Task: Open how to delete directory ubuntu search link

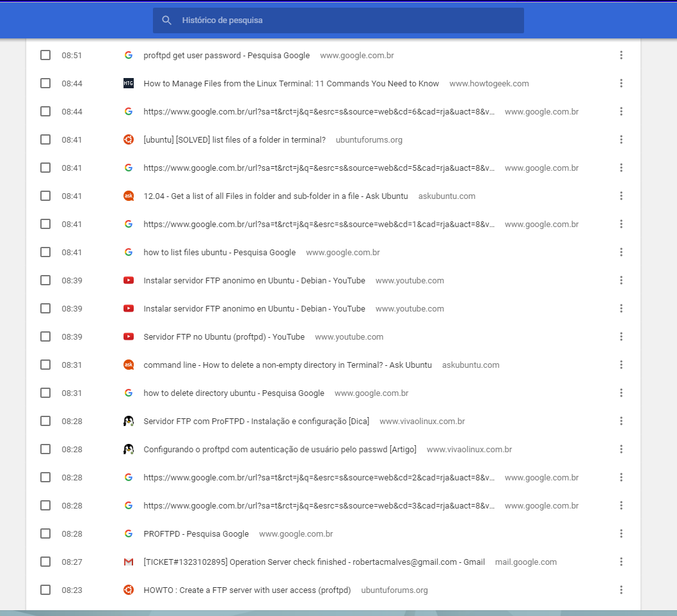Action: tap(234, 393)
